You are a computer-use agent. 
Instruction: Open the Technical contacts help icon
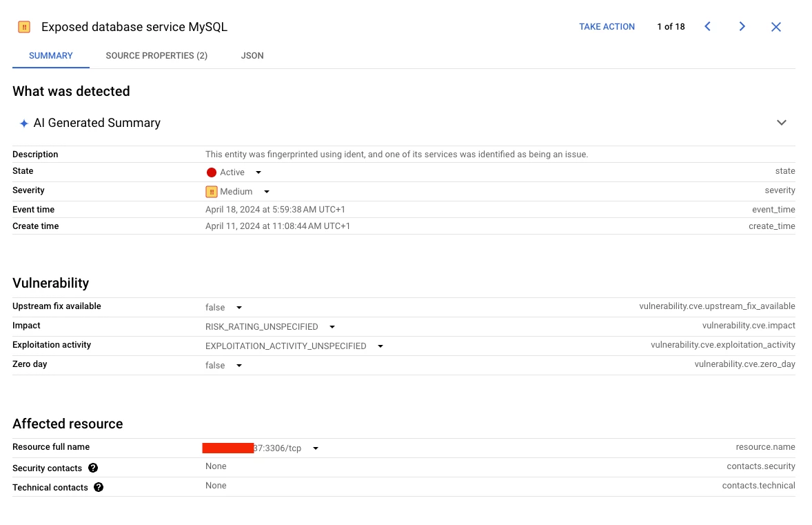click(99, 487)
